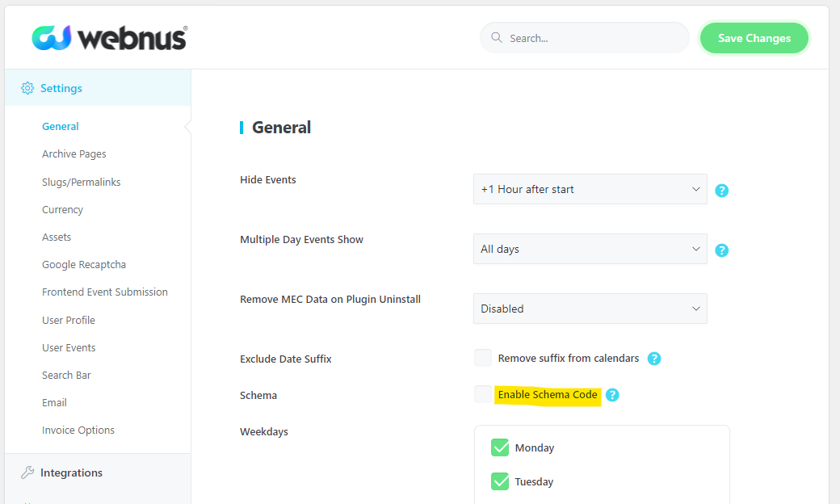Go to Search Bar settings

[66, 375]
